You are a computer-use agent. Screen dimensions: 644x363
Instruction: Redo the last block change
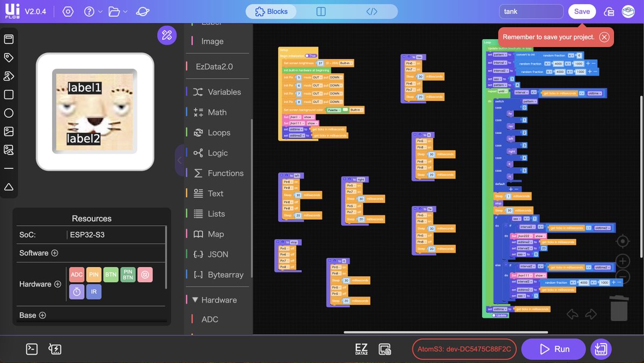click(x=591, y=314)
